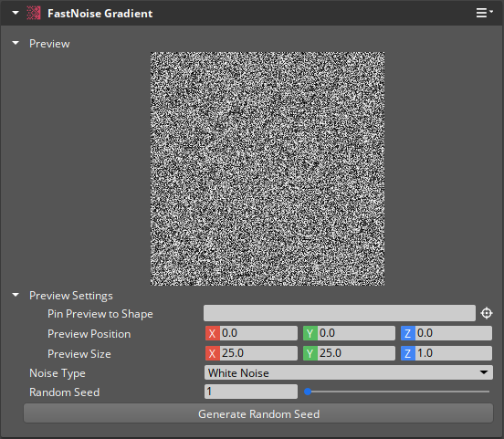The width and height of the screenshot is (504, 439).
Task: Open the Noise Type dropdown
Action: point(349,372)
